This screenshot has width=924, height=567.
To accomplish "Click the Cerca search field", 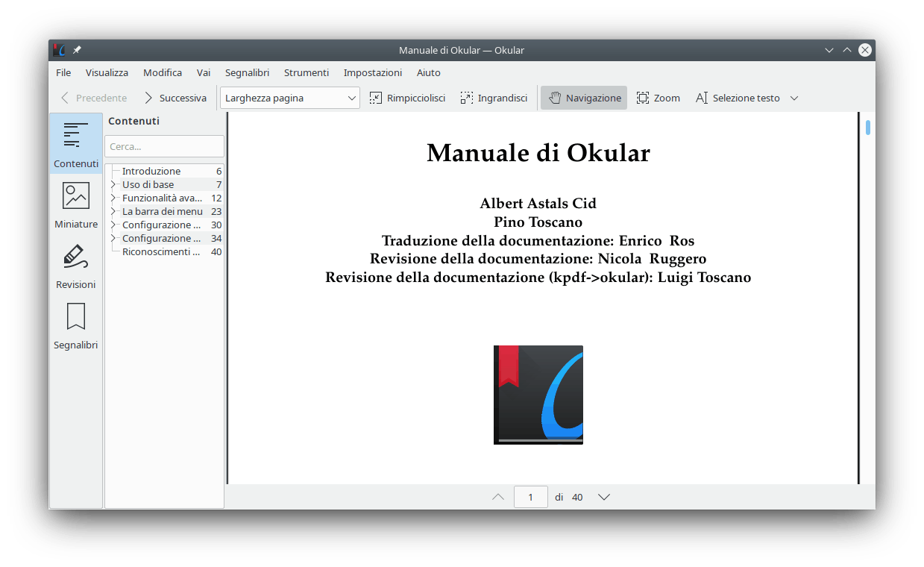I will 164,146.
